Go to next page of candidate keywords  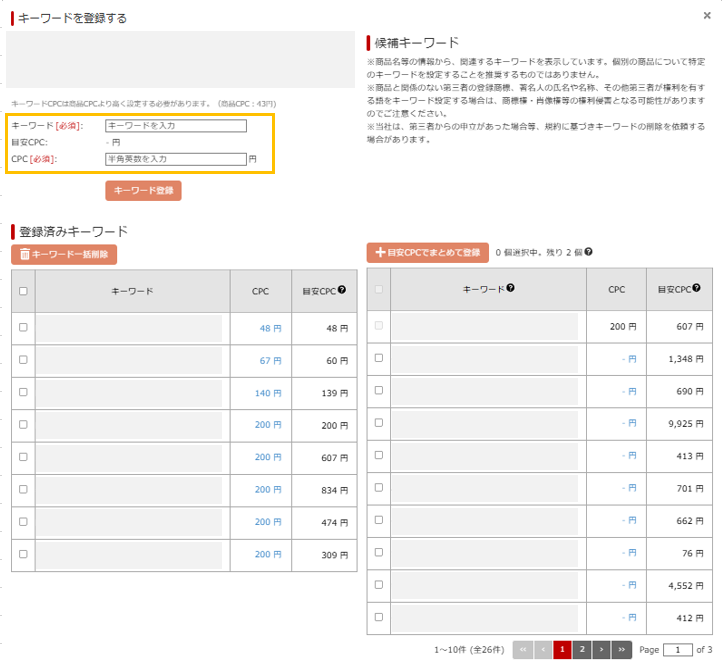(x=602, y=649)
